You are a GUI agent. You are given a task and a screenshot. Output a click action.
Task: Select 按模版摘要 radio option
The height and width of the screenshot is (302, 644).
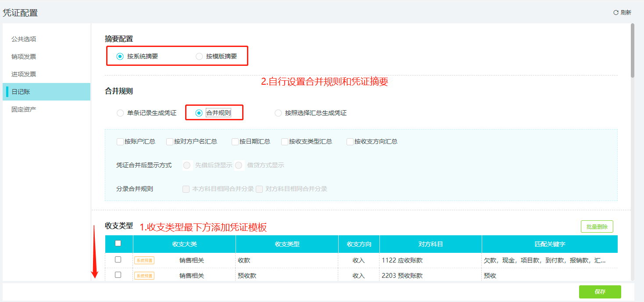[x=199, y=56]
